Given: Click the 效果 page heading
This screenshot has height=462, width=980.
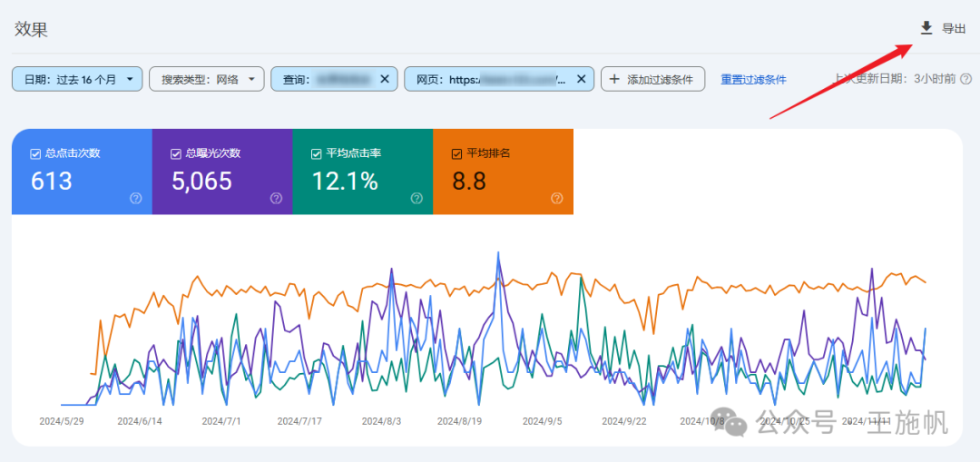Looking at the screenshot, I should coord(31,29).
